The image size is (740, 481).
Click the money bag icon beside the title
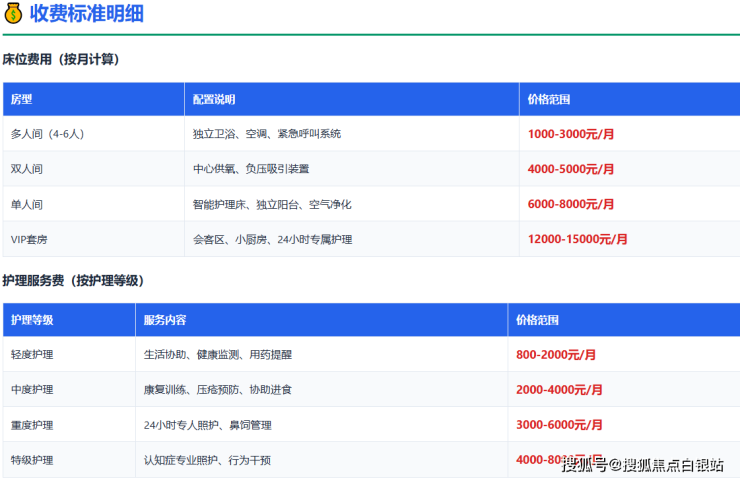pyautogui.click(x=13, y=13)
